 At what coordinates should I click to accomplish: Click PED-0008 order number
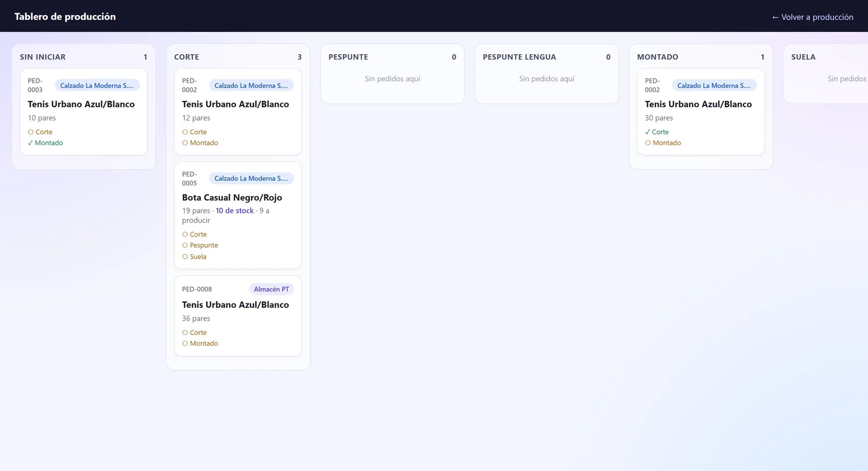pos(197,289)
